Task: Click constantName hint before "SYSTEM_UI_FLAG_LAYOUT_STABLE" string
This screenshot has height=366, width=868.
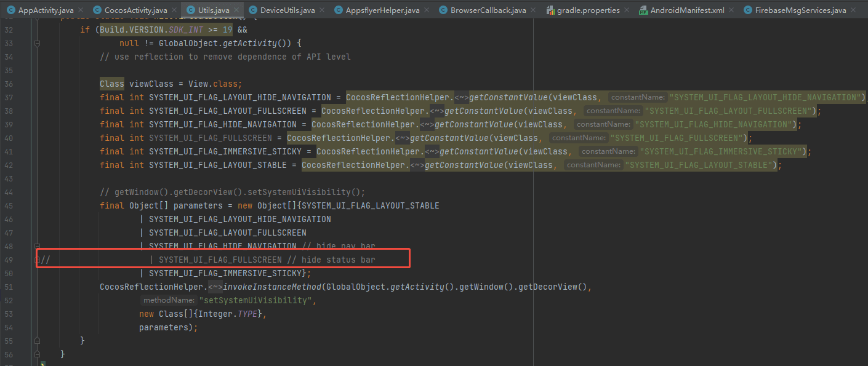Action: pos(593,165)
